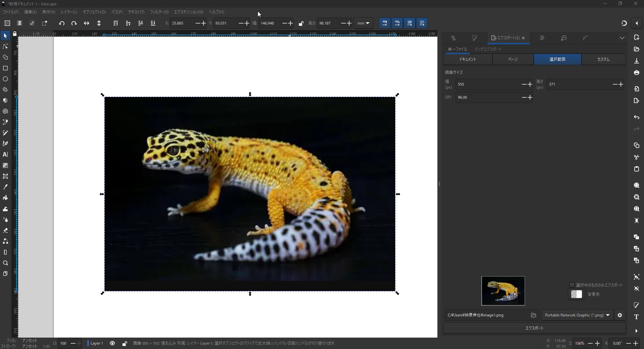
Task: Select the Text tool
Action: tap(5, 155)
